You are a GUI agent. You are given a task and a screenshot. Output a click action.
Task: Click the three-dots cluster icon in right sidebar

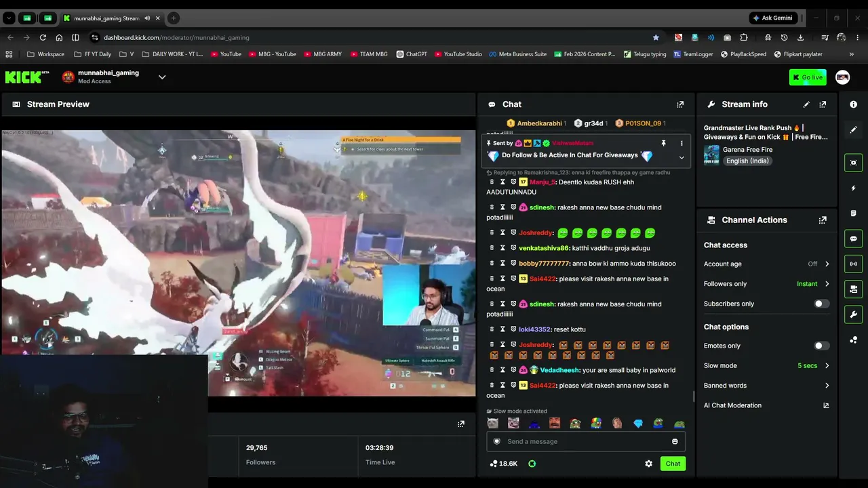point(853,340)
